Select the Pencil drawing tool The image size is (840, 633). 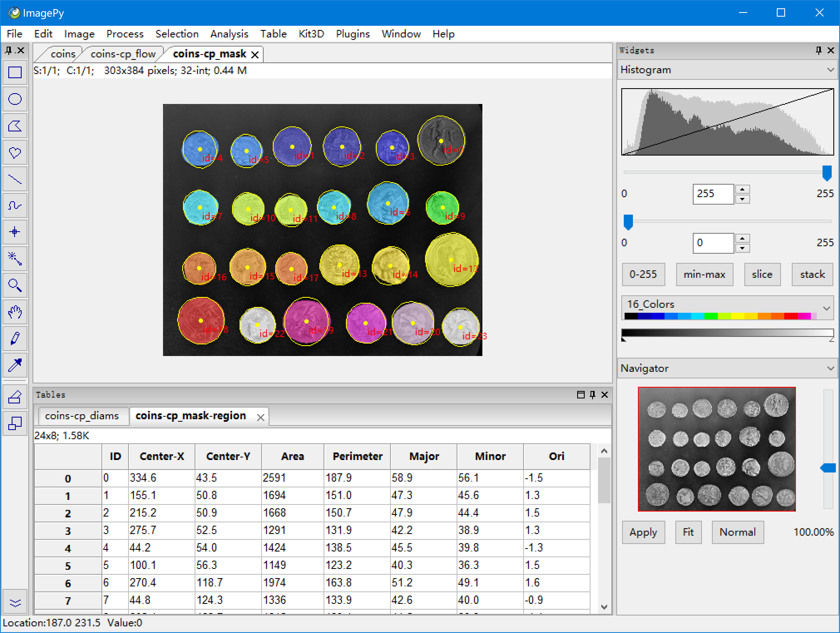pyautogui.click(x=15, y=339)
